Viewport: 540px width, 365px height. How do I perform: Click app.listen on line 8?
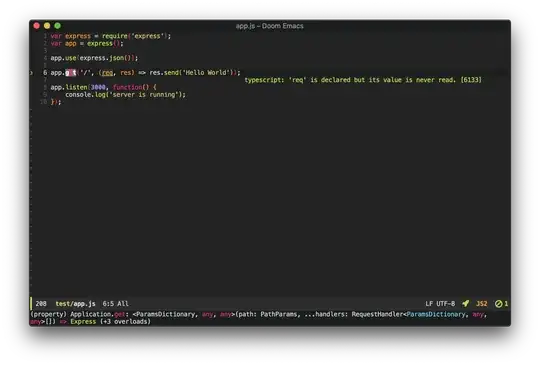[x=69, y=87]
